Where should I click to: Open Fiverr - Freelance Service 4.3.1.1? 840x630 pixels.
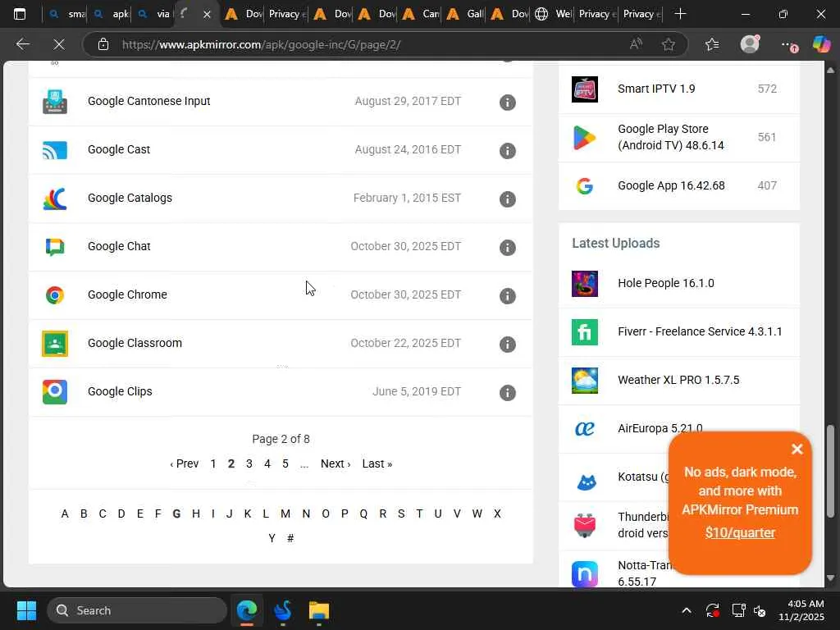point(700,331)
